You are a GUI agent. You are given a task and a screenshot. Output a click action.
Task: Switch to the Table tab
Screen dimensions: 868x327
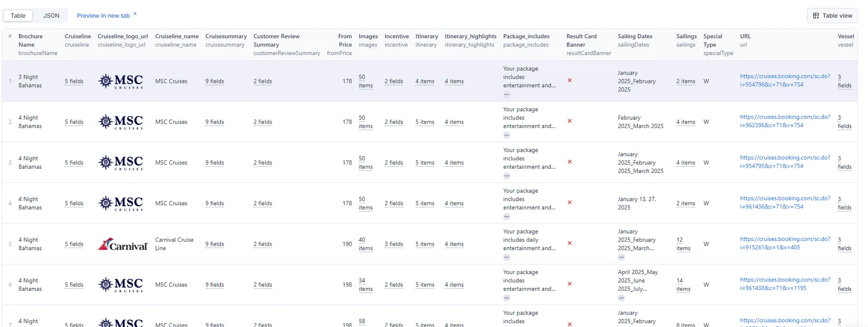pyautogui.click(x=18, y=15)
